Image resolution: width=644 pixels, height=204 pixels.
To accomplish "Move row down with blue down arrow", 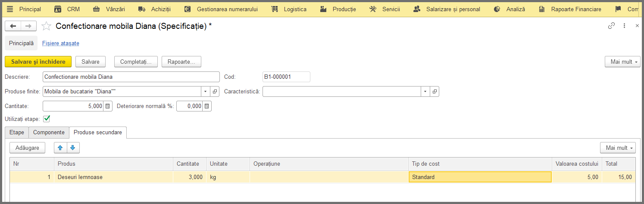I will tap(73, 148).
